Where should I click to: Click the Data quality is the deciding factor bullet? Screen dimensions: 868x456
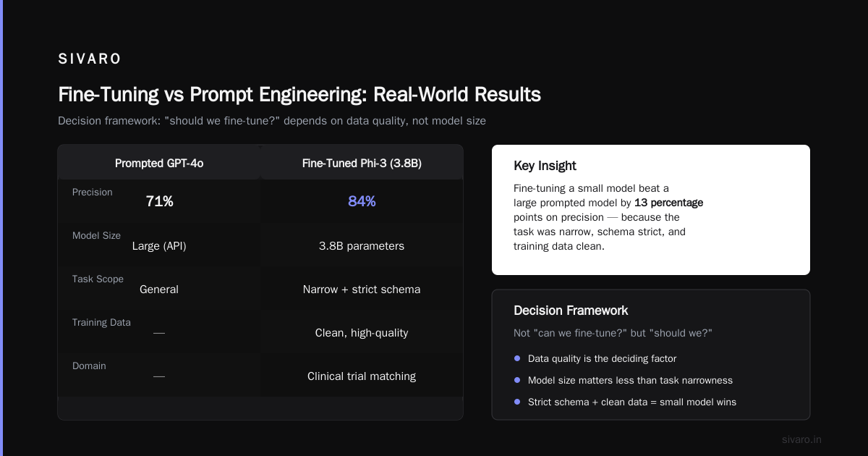click(602, 358)
